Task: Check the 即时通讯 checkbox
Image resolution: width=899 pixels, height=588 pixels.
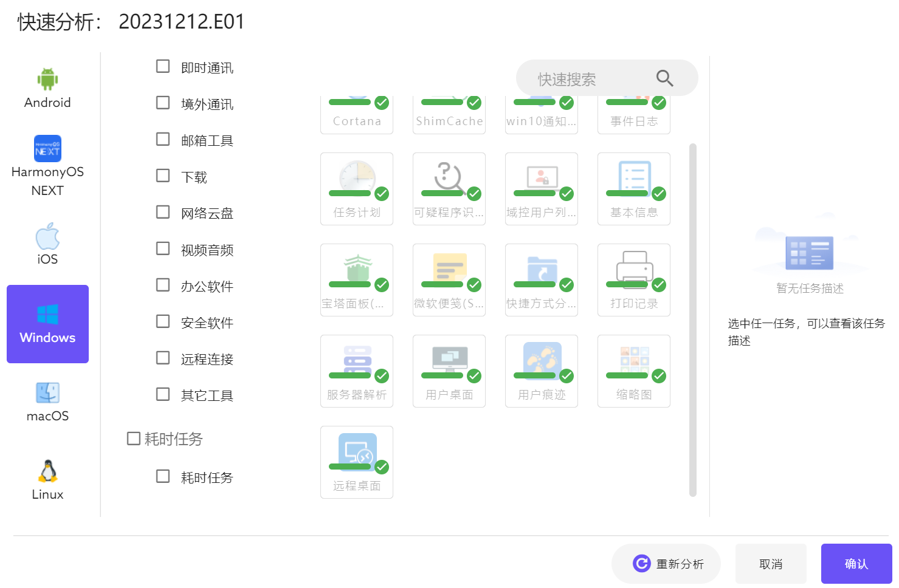Action: tap(163, 66)
